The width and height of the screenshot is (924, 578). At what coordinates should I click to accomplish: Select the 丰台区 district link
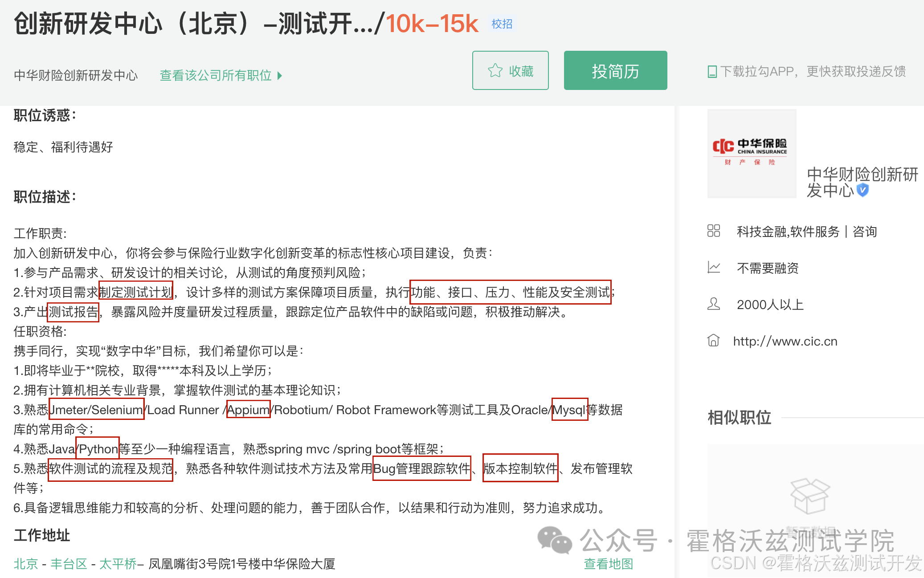click(x=69, y=564)
